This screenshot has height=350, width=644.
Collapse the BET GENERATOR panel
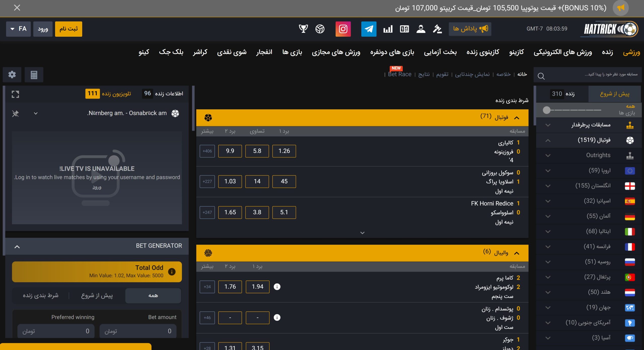pos(17,247)
